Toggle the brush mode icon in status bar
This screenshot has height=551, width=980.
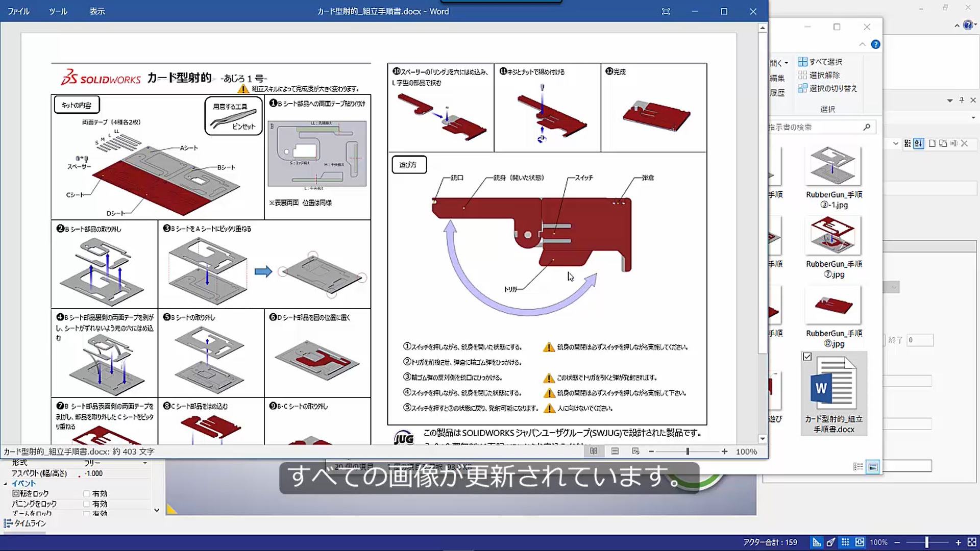pyautogui.click(x=831, y=542)
